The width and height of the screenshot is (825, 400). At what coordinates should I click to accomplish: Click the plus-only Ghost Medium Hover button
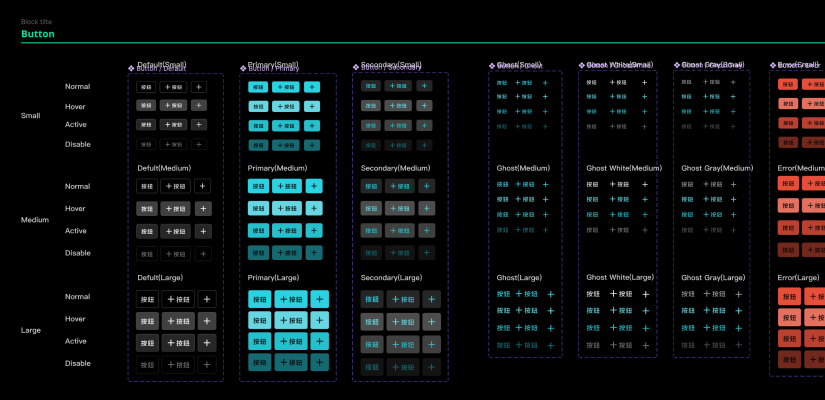click(546, 199)
